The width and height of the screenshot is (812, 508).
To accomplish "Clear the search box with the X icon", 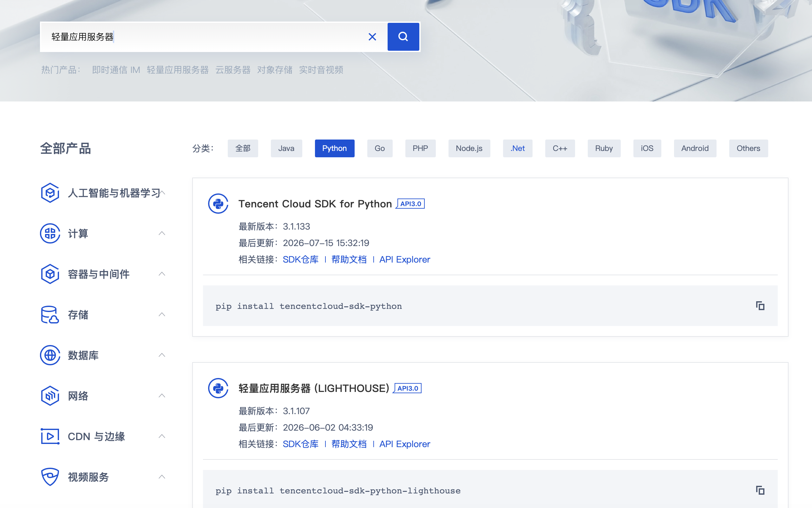I will (x=372, y=36).
